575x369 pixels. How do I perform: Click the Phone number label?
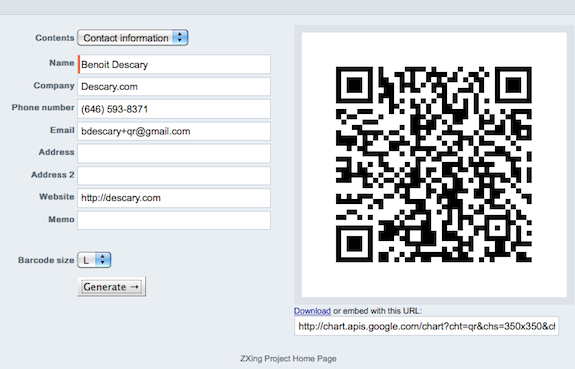[43, 107]
